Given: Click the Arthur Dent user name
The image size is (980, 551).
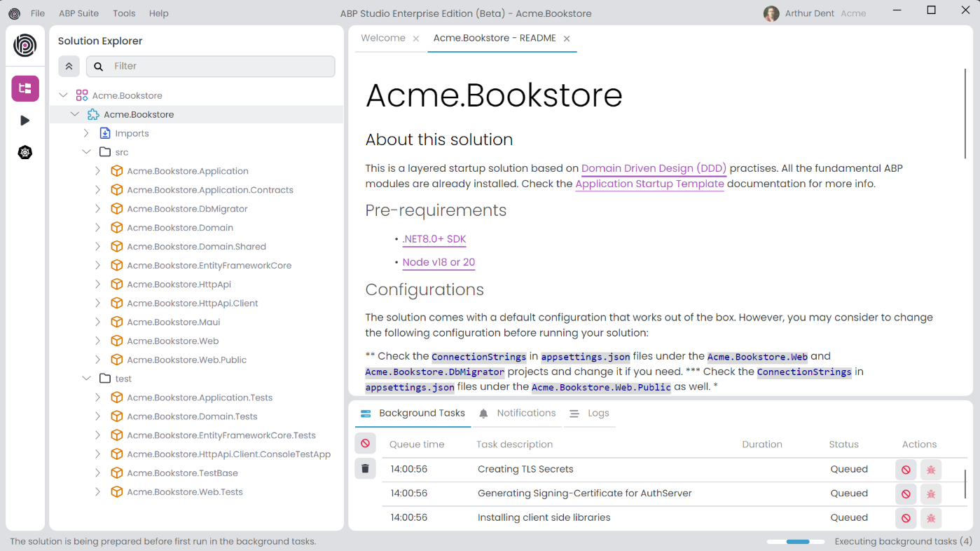Looking at the screenshot, I should tap(810, 13).
